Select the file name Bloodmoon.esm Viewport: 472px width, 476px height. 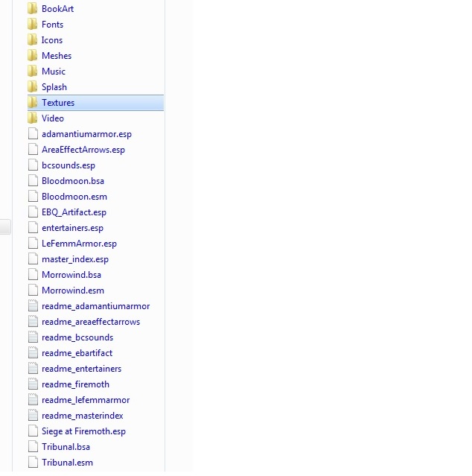74,197
